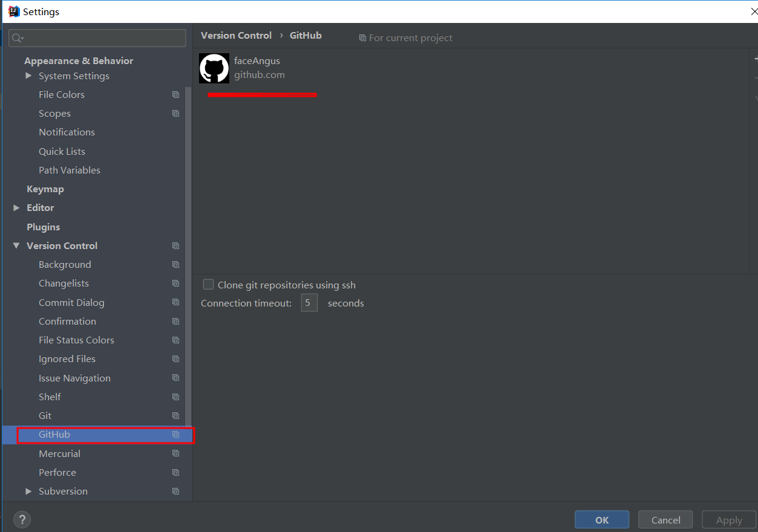Click the per-project icon beside Ignored Files
The width and height of the screenshot is (758, 532).
pyautogui.click(x=175, y=359)
